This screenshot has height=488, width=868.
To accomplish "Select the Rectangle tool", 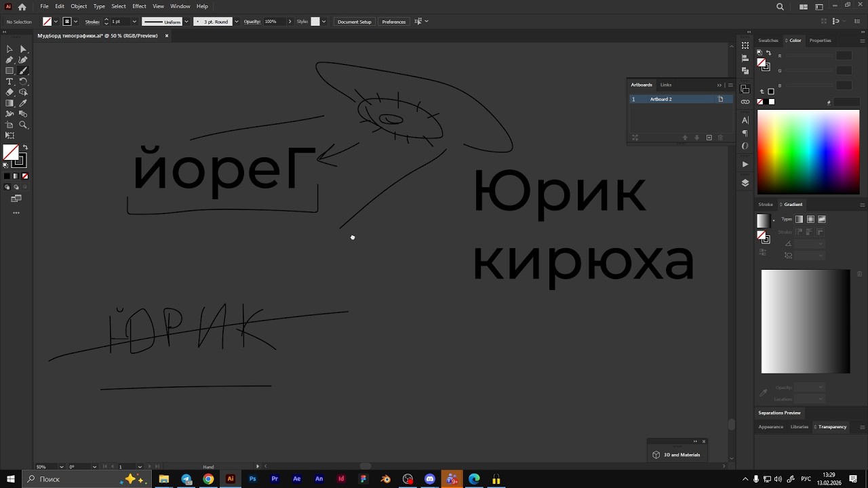I will point(9,70).
